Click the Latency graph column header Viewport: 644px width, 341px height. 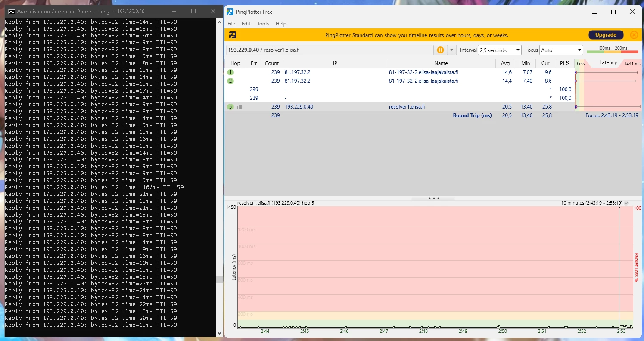pyautogui.click(x=608, y=63)
